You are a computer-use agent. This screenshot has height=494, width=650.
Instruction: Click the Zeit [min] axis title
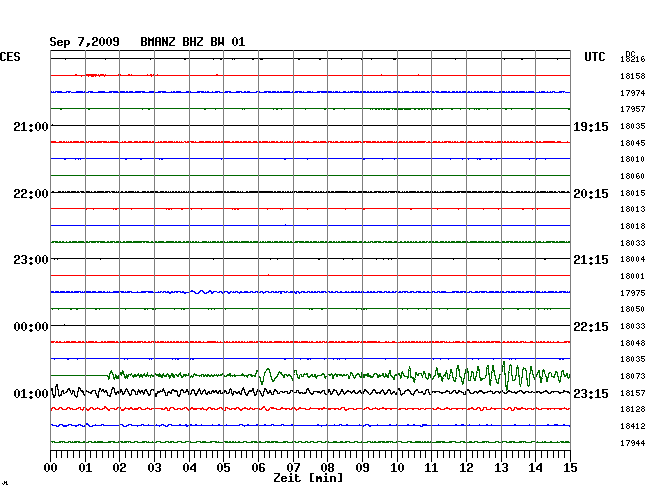[308, 478]
